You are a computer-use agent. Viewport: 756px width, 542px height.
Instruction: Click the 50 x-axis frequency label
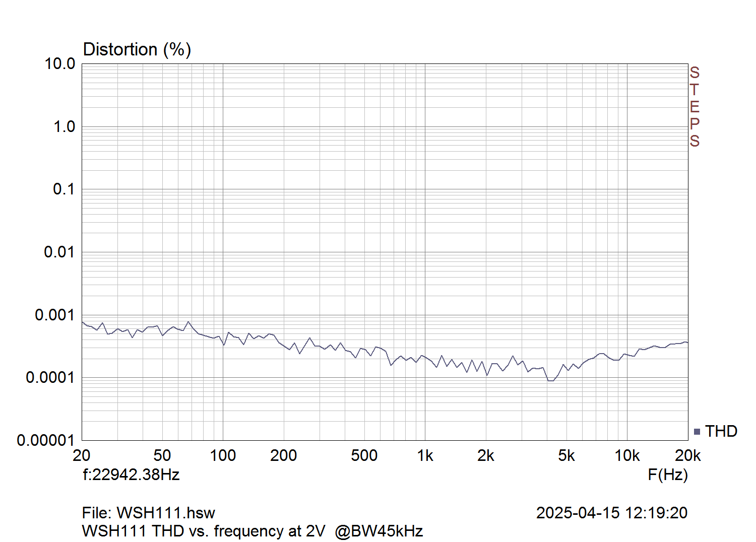pyautogui.click(x=162, y=455)
